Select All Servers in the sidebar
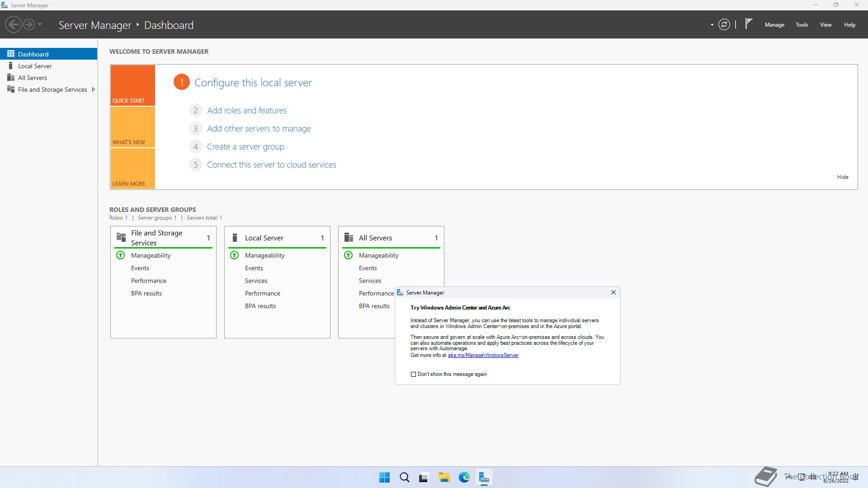868x488 pixels. click(49, 78)
